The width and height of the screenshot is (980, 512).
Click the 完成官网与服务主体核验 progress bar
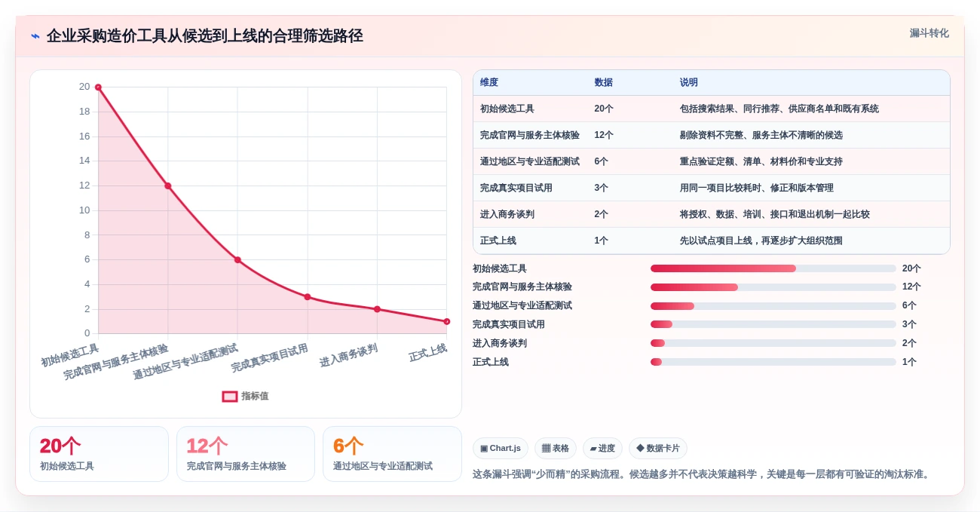[x=773, y=287]
